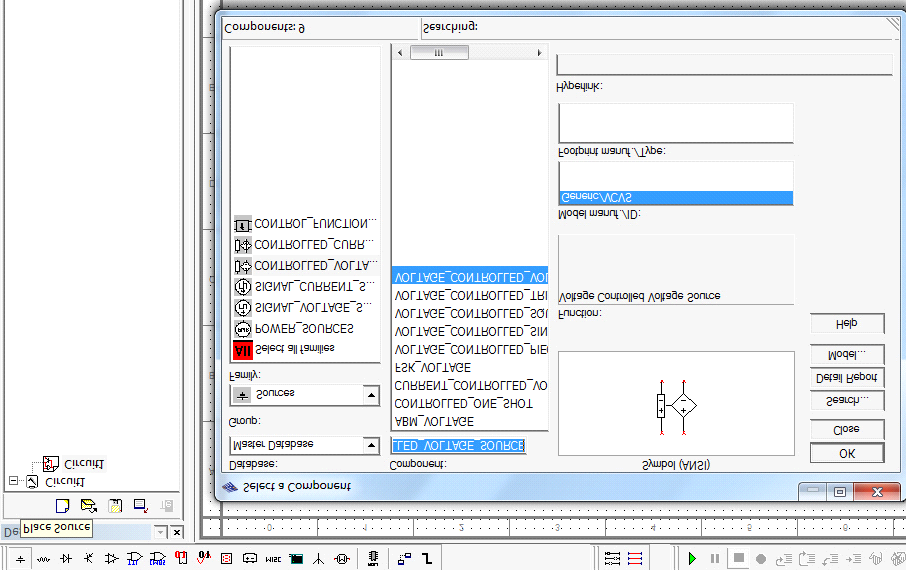Select VOLTAGE_CONTROLLED_SIN component
Viewport: 906px width, 570px height.
[x=470, y=332]
